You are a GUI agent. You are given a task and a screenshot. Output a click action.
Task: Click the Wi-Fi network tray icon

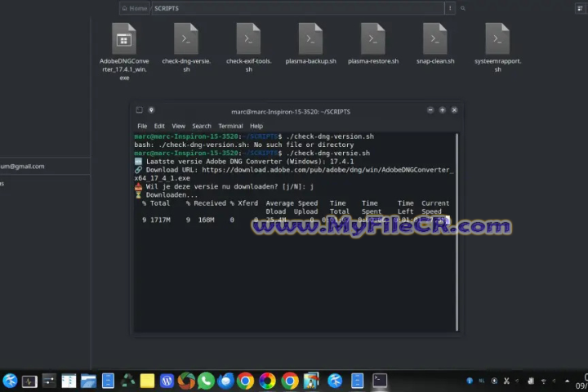pyautogui.click(x=543, y=381)
